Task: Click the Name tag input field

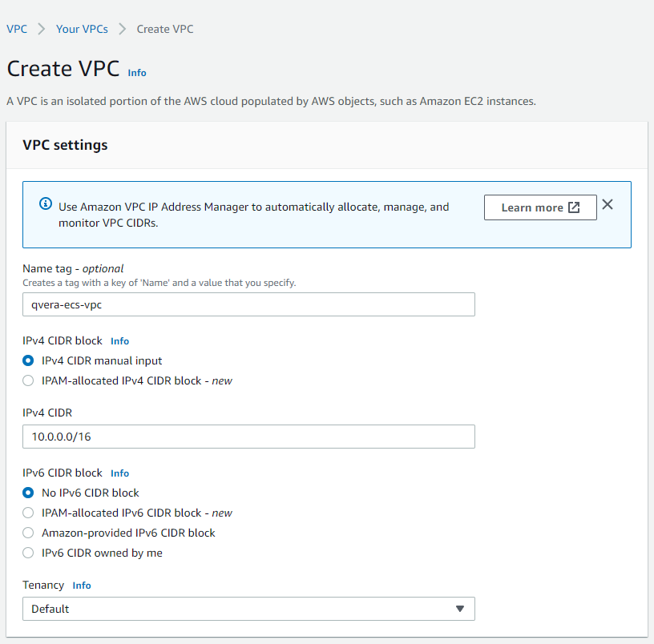Action: click(x=248, y=304)
